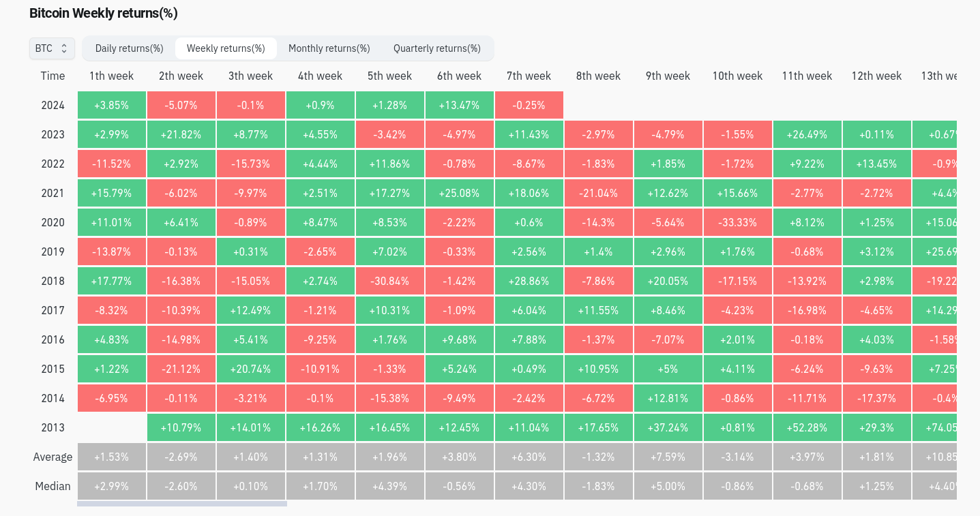Select the Median row label
980x516 pixels.
(x=53, y=486)
